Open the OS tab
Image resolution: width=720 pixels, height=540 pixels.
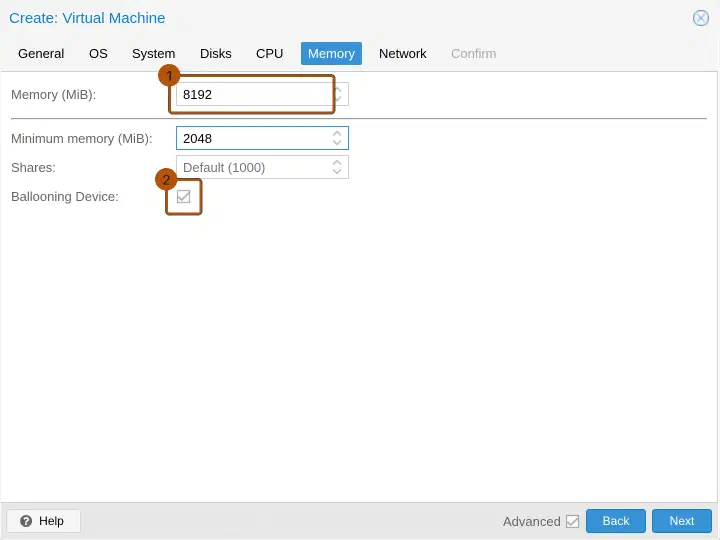point(98,54)
